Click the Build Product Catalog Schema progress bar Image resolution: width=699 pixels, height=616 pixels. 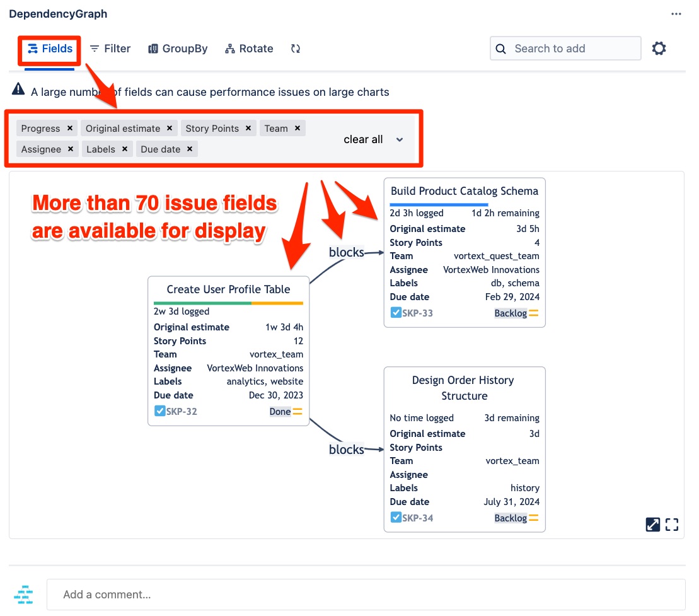click(x=439, y=204)
